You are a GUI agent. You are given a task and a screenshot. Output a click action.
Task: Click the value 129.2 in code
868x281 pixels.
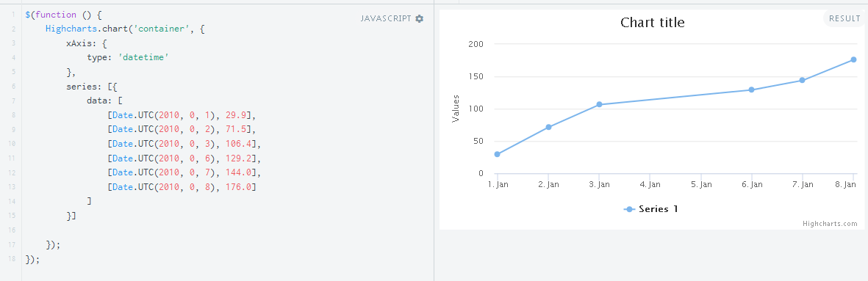pos(239,158)
